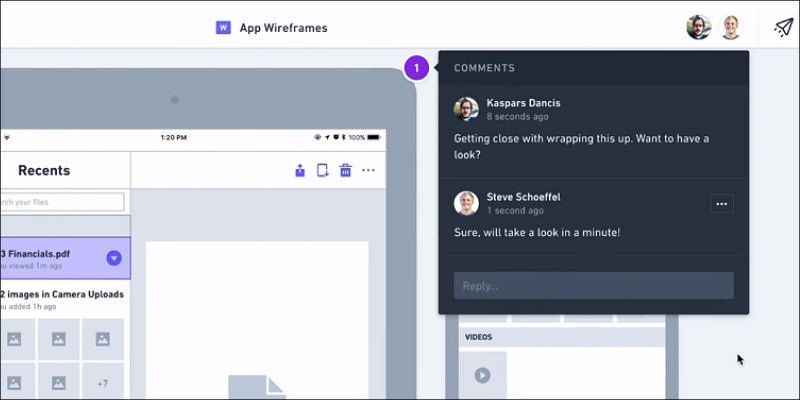This screenshot has height=400, width=800.
Task: Click the VIDEOS section label
Action: 479,337
